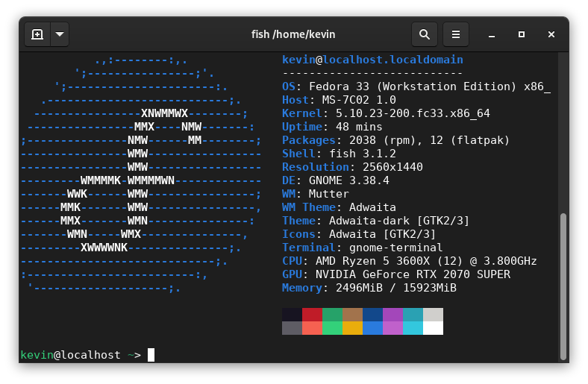Click the 'kevin@localhost' shell prompt

pyautogui.click(x=70, y=355)
